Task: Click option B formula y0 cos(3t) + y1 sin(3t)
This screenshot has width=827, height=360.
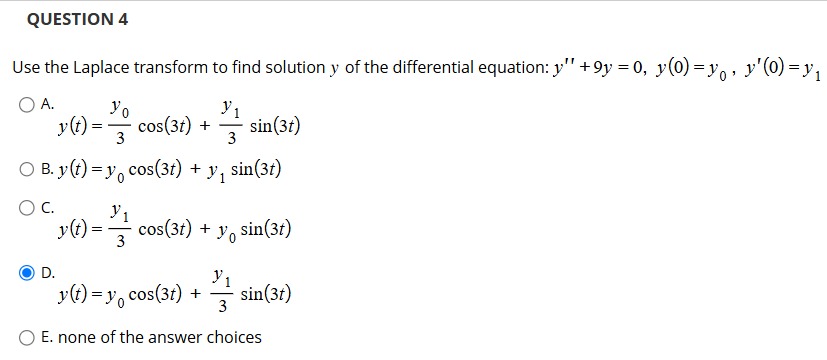Action: click(x=169, y=171)
